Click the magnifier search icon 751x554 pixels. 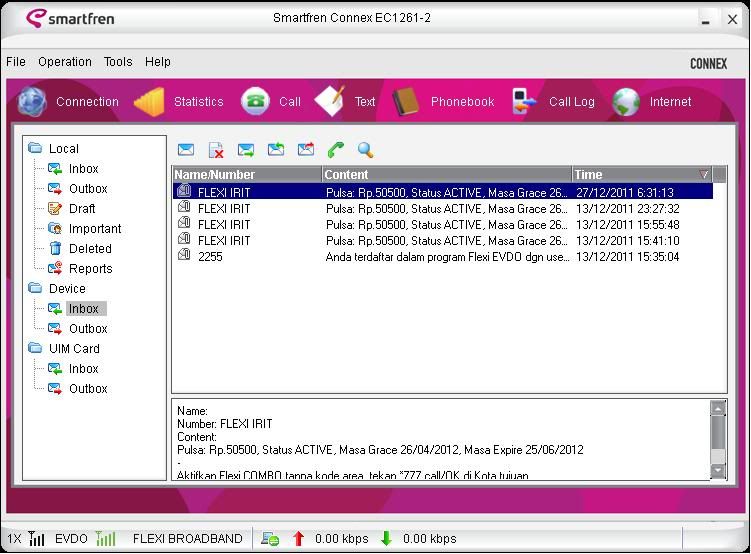pos(365,150)
